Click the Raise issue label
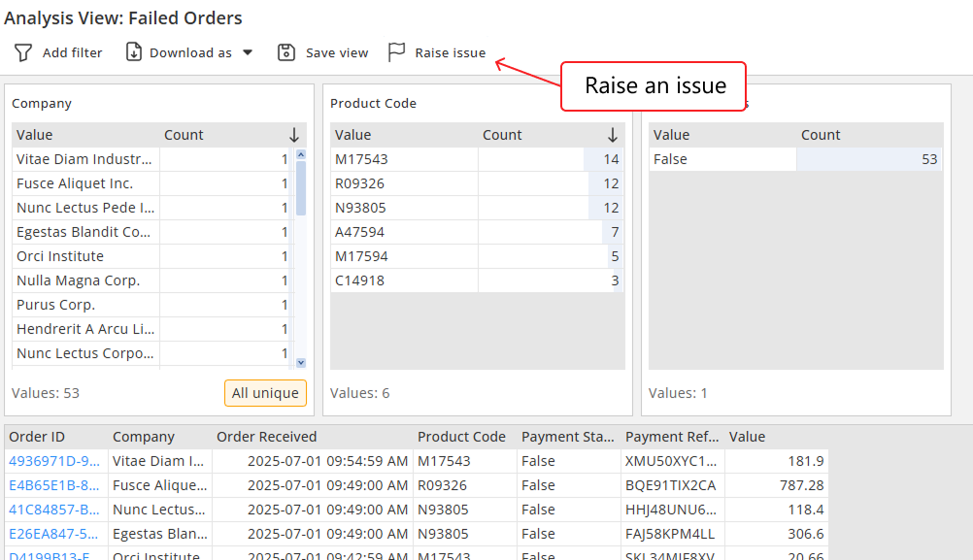 (451, 53)
